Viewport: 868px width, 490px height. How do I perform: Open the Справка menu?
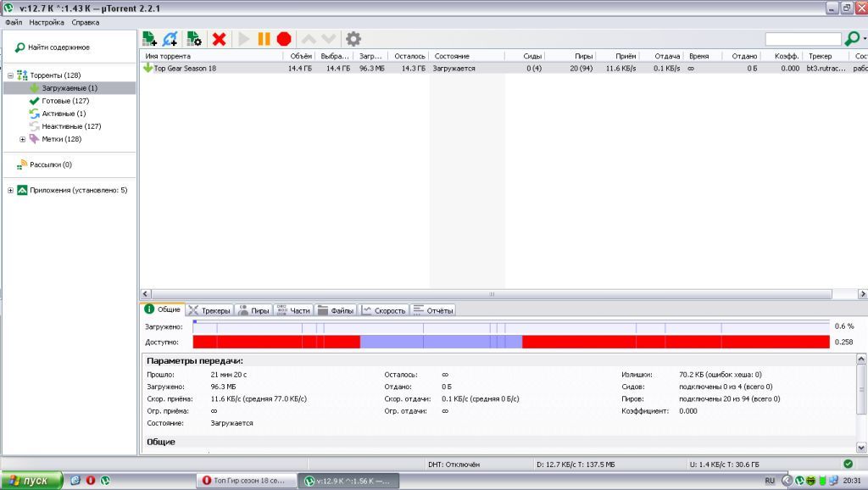85,22
